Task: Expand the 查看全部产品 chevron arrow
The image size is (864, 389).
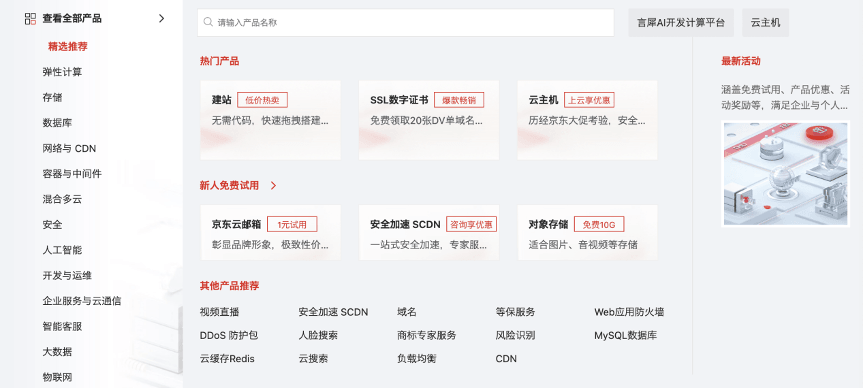Action: [x=161, y=19]
